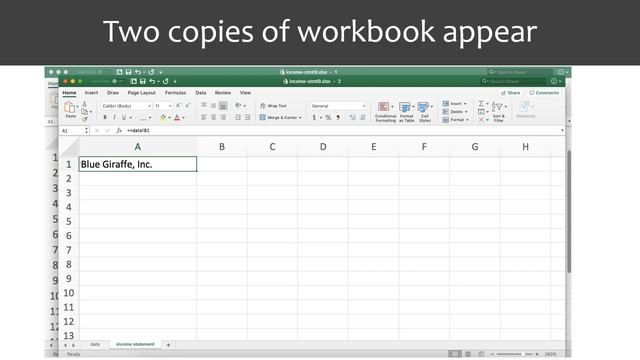Click the Cut scissors icon
Image resolution: width=640 pixels, height=360 pixels.
(84, 104)
